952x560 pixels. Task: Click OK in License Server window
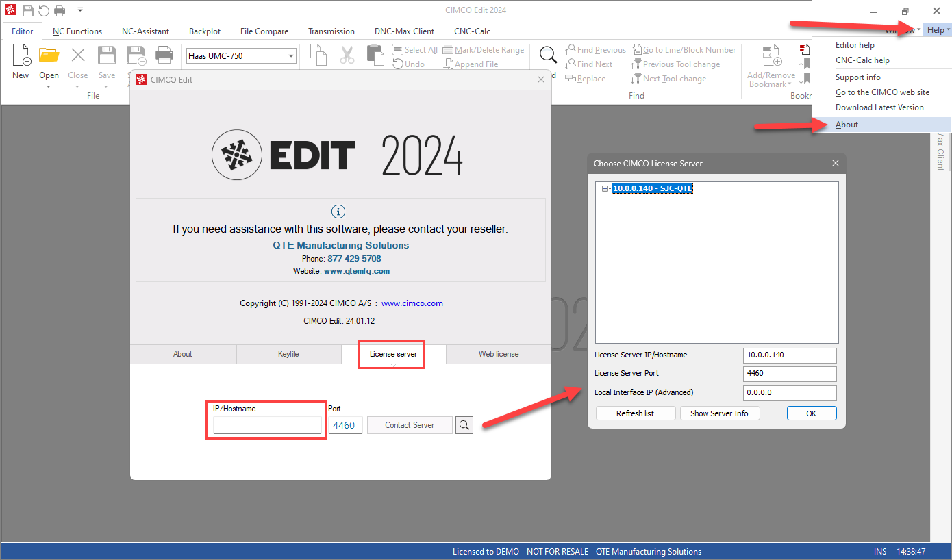tap(812, 413)
